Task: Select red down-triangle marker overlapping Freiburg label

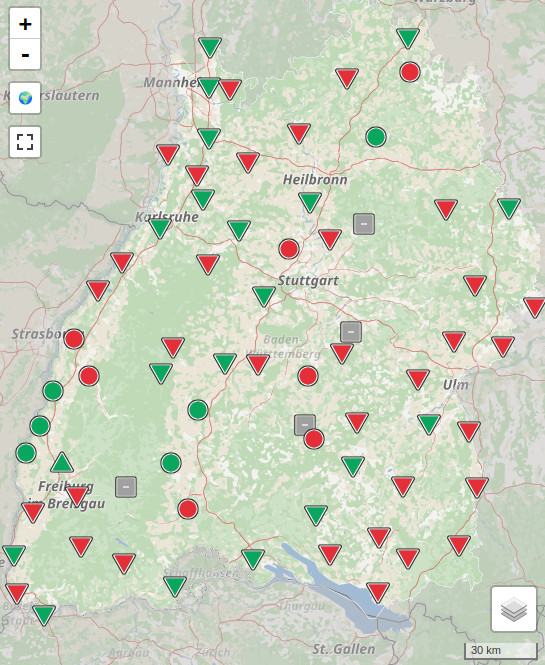Action: click(77, 496)
